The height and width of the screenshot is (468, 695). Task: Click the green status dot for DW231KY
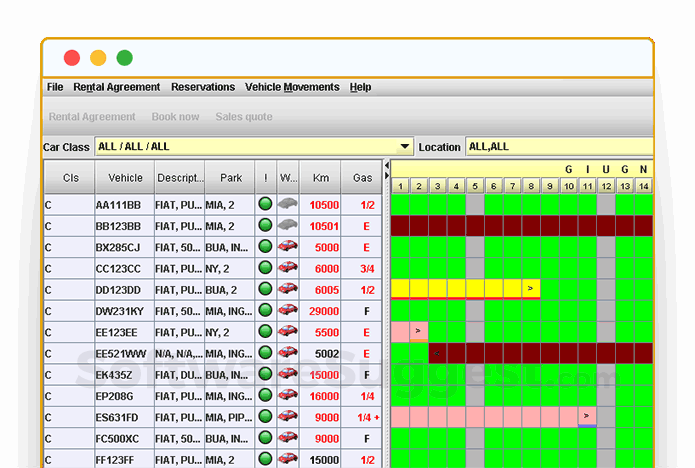pyautogui.click(x=265, y=310)
